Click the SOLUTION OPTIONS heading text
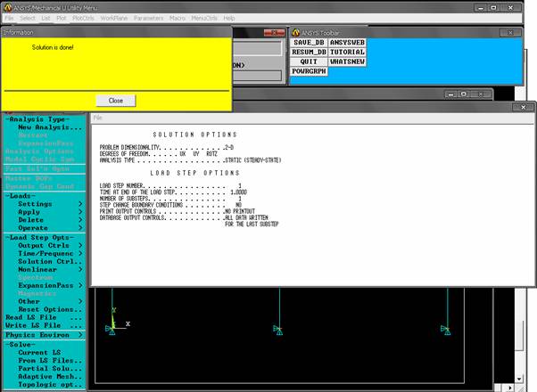This screenshot has width=537, height=392. (194, 135)
